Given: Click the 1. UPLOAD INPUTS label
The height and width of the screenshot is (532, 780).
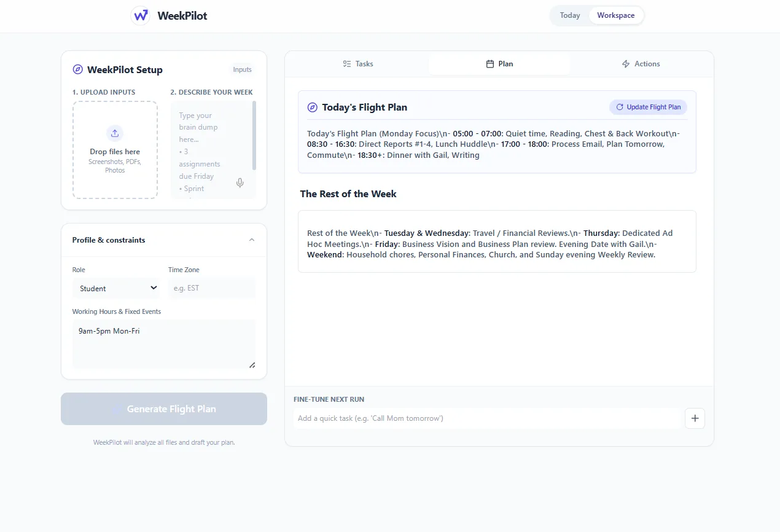Looking at the screenshot, I should pyautogui.click(x=104, y=92).
